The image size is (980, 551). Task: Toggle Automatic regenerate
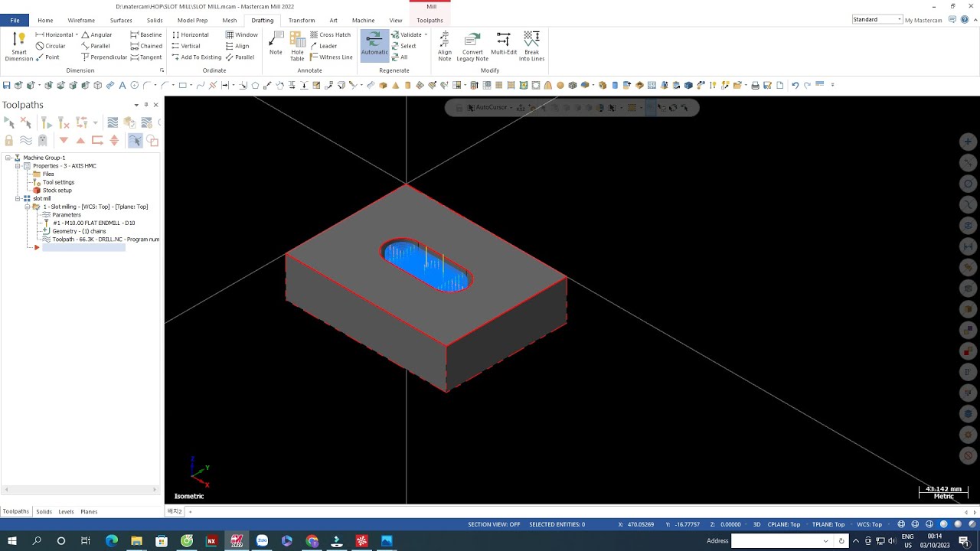[x=374, y=44]
